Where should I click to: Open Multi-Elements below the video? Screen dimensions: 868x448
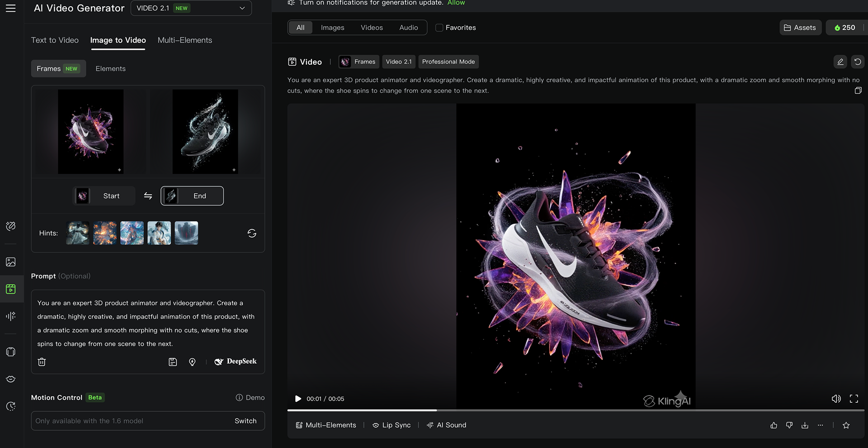(x=326, y=425)
